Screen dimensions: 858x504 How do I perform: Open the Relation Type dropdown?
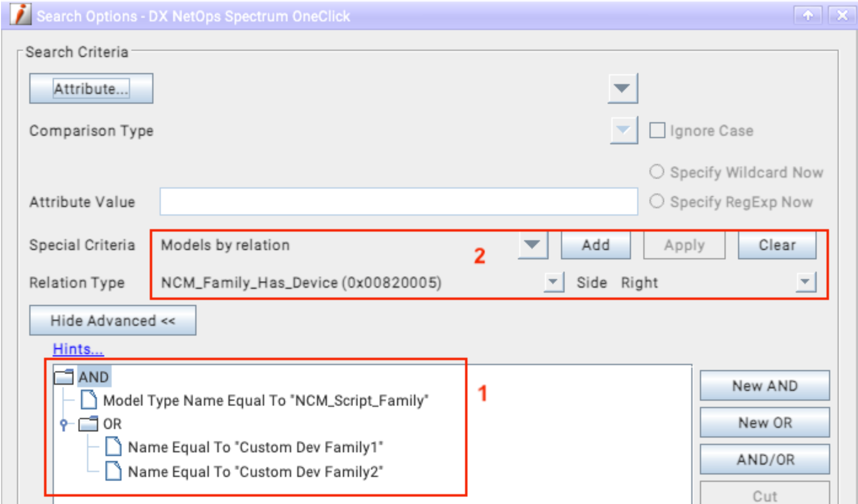pos(554,282)
